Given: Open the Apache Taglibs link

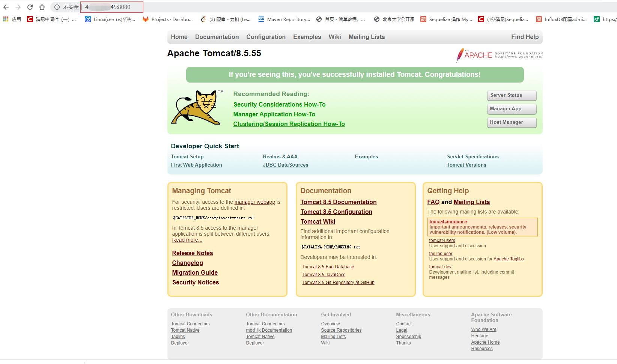Looking at the screenshot, I should coord(509,259).
